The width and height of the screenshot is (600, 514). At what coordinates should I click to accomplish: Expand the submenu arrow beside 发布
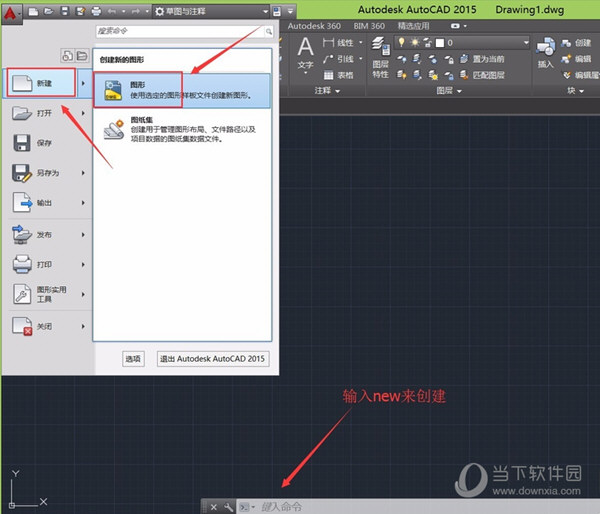pos(83,235)
